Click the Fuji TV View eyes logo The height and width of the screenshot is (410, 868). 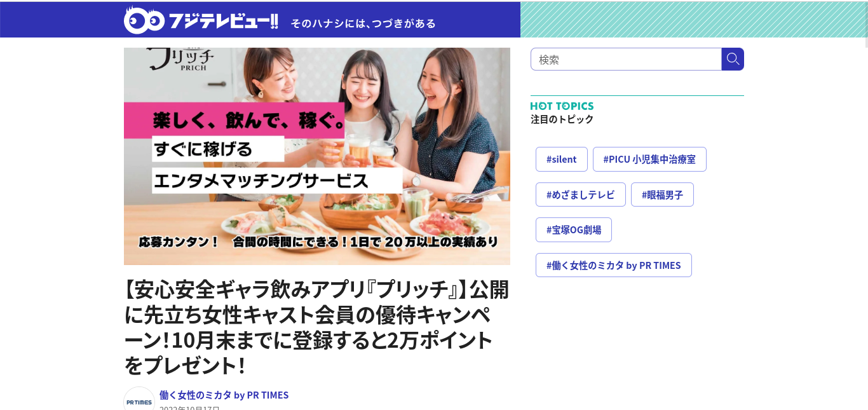pyautogui.click(x=144, y=20)
